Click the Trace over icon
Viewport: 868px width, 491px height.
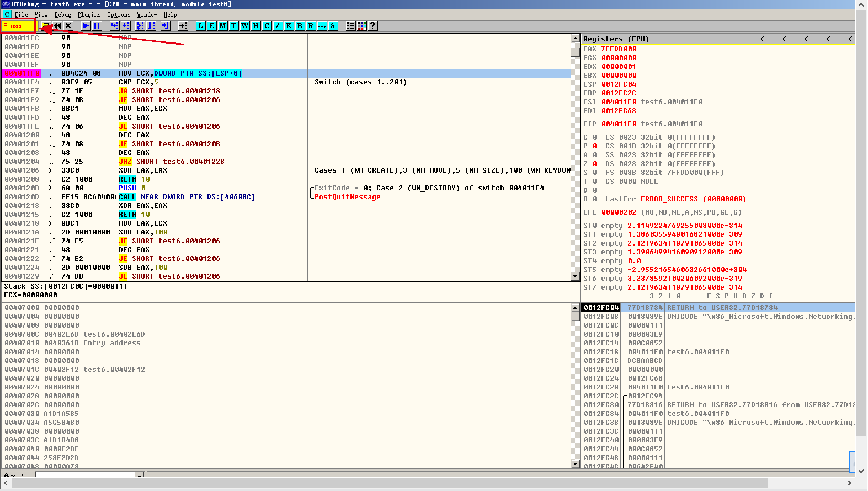pos(152,26)
